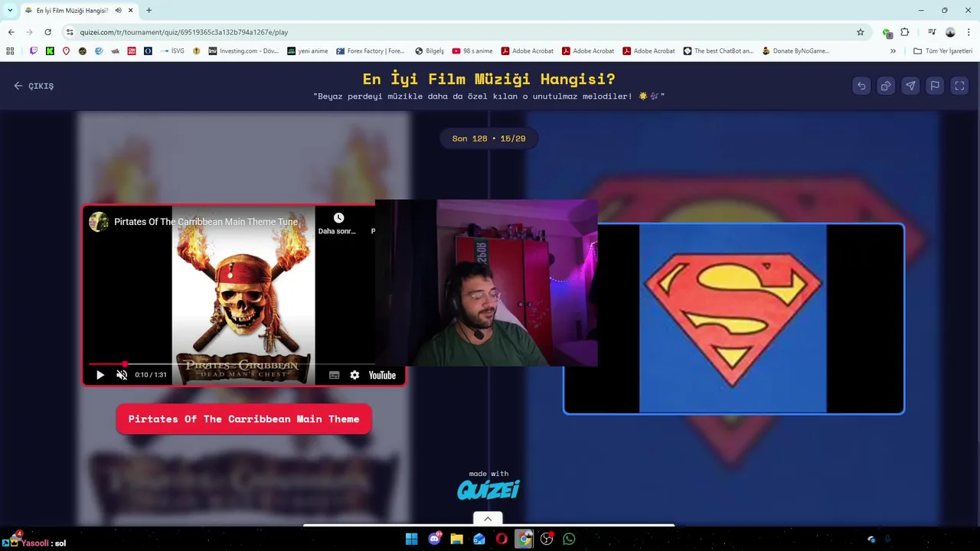
Task: Open the Forex Factory bookmark
Action: tap(370, 51)
